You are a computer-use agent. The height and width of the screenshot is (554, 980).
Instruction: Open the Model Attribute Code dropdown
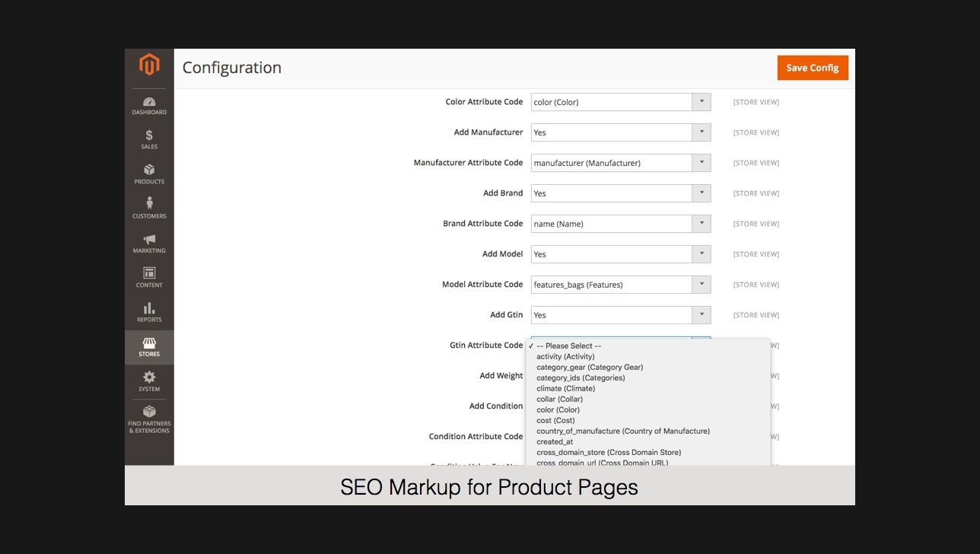(620, 285)
